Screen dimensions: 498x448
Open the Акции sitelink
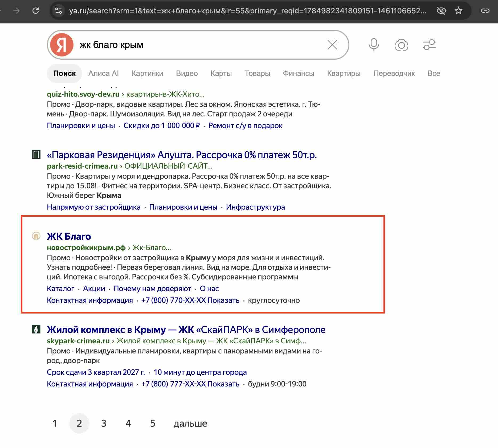pos(94,288)
